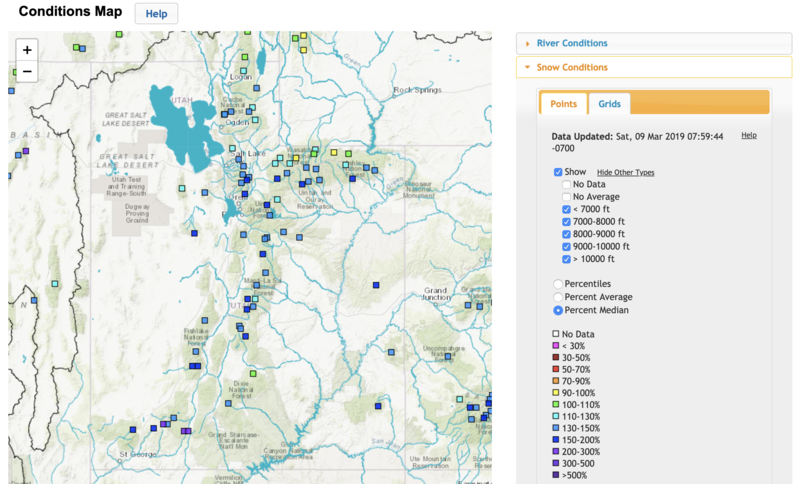Enable the No Average checkbox

coord(566,197)
